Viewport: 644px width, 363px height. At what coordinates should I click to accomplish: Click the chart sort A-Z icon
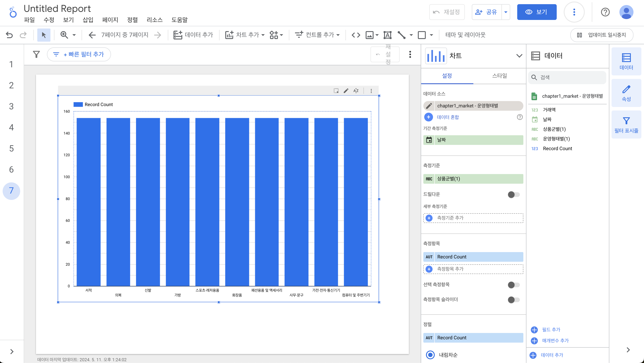[356, 91]
